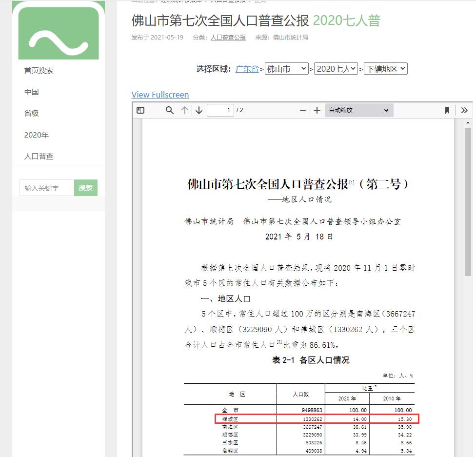Open the document search (Find) tool

coord(169,110)
